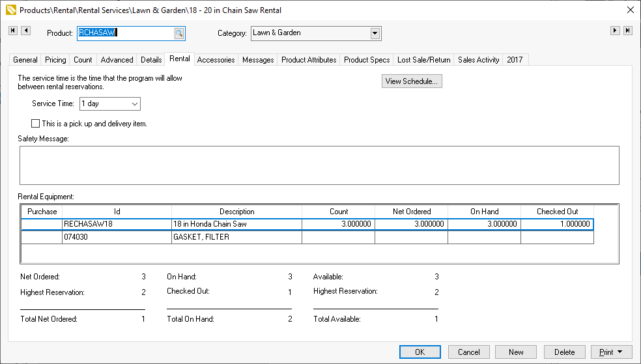
Task: Open the Print button dropdown arrow
Action: (x=620, y=352)
